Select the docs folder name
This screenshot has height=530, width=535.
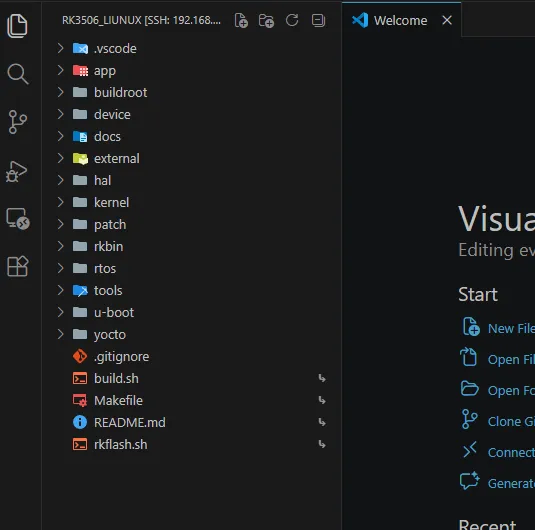point(107,137)
